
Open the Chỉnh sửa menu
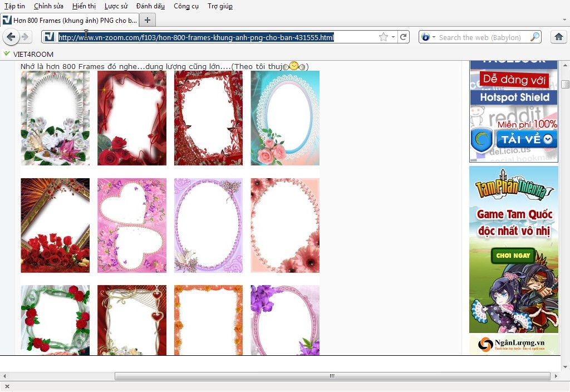pos(48,6)
